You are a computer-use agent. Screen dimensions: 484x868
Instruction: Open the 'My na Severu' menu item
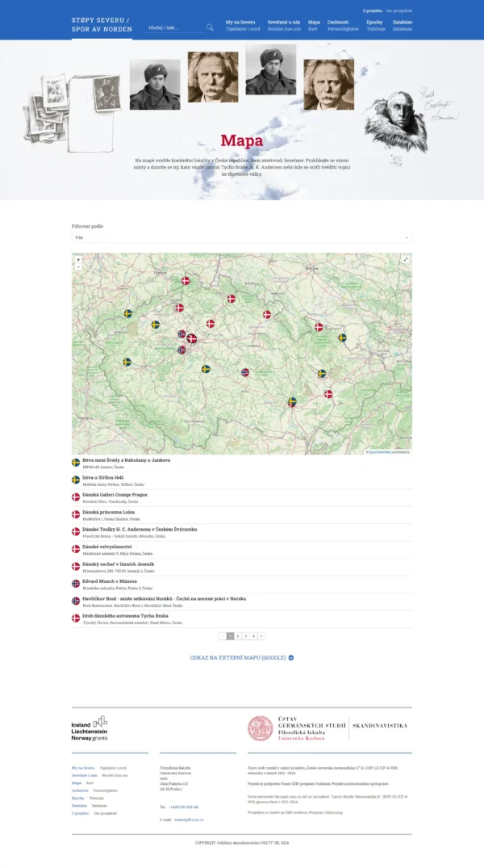[x=240, y=22]
